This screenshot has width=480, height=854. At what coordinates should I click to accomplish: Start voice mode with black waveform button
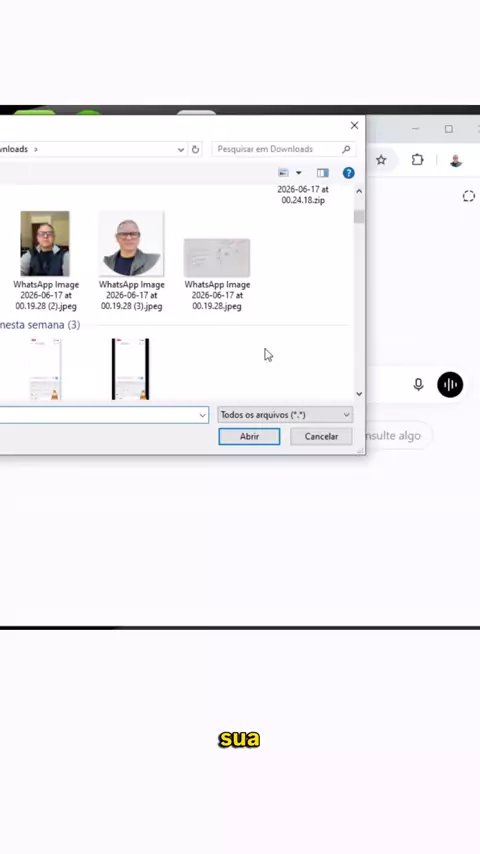450,385
